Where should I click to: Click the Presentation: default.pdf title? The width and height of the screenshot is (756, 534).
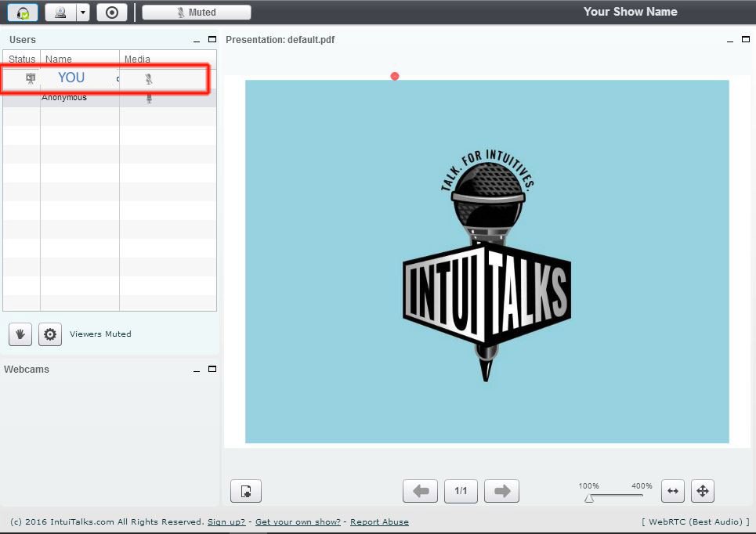280,40
